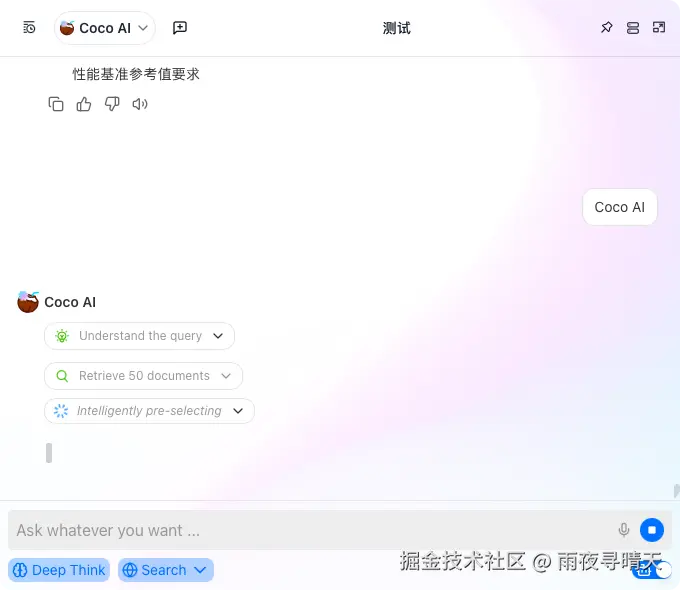
Task: Like the answer with thumbs up
Action: 84,104
